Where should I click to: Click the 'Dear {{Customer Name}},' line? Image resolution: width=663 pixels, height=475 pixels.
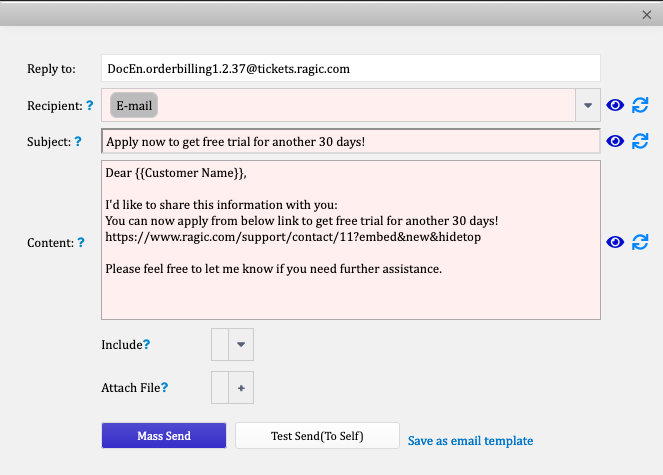click(176, 173)
